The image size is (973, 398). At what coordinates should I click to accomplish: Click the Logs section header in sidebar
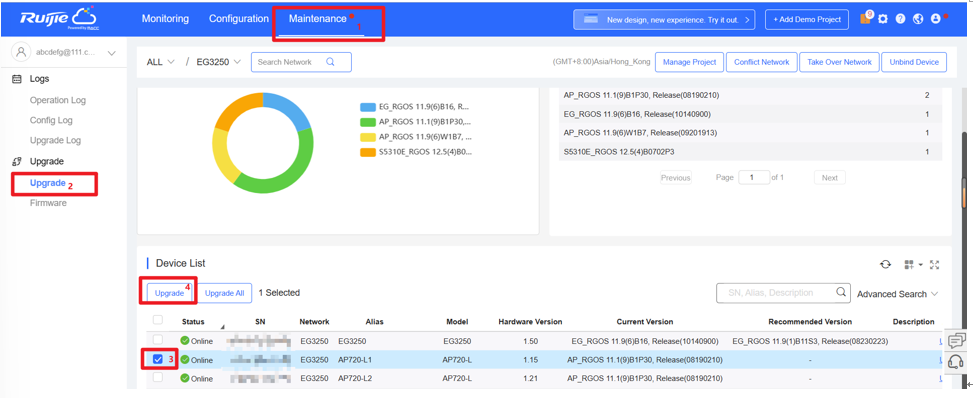tap(39, 79)
